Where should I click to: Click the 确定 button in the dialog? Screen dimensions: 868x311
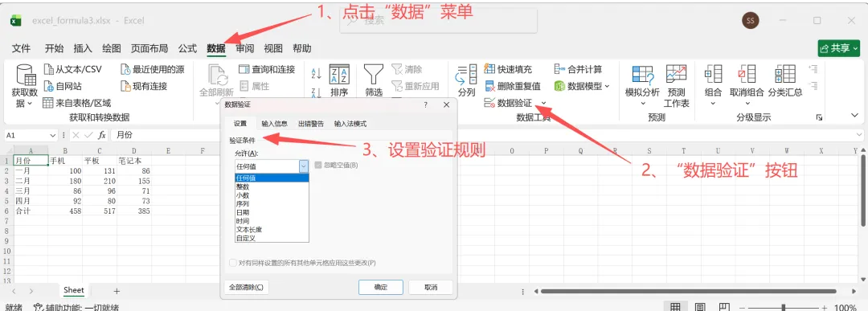coord(381,287)
